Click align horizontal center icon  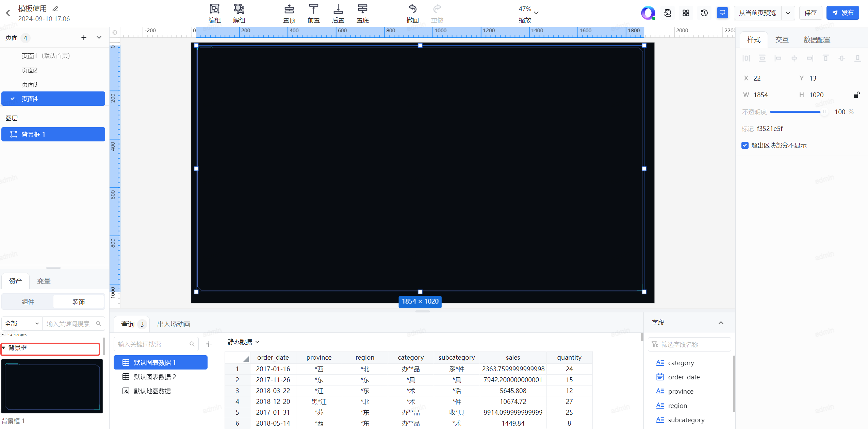794,58
